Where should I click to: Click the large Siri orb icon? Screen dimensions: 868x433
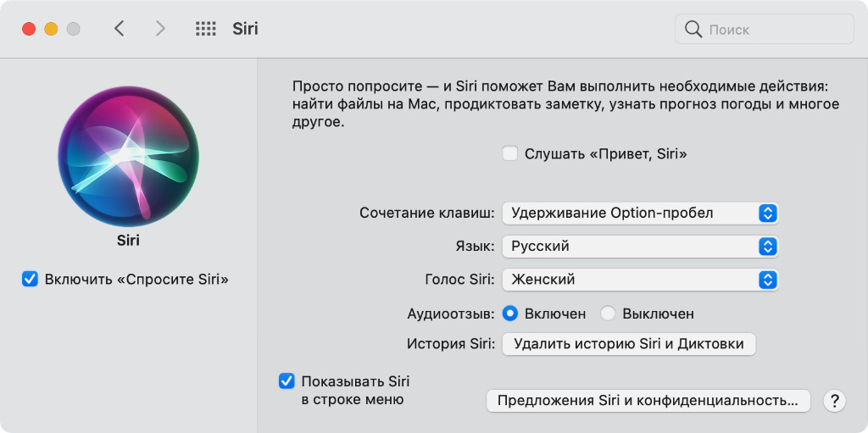point(128,158)
